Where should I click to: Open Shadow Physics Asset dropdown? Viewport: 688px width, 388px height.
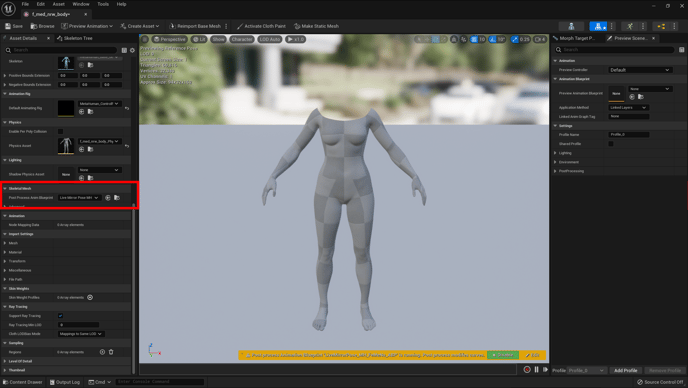[x=99, y=170]
